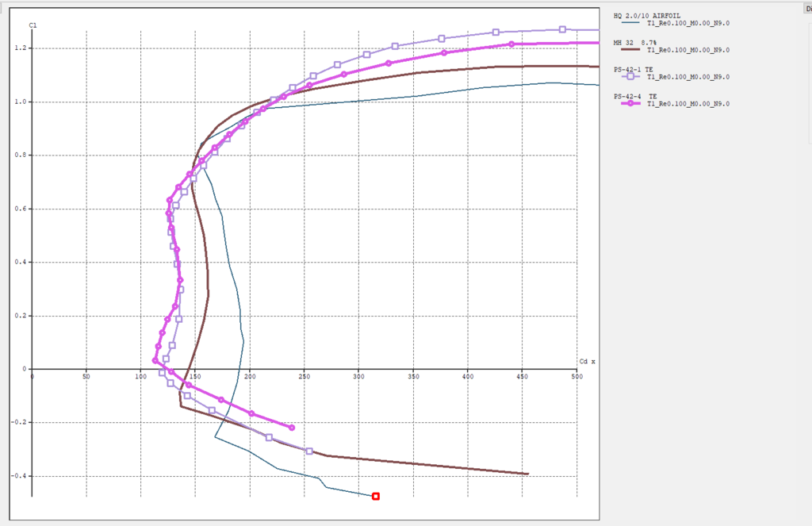This screenshot has height=526, width=812.
Task: Click the partially visible Di button at top right
Action: pos(806,6)
